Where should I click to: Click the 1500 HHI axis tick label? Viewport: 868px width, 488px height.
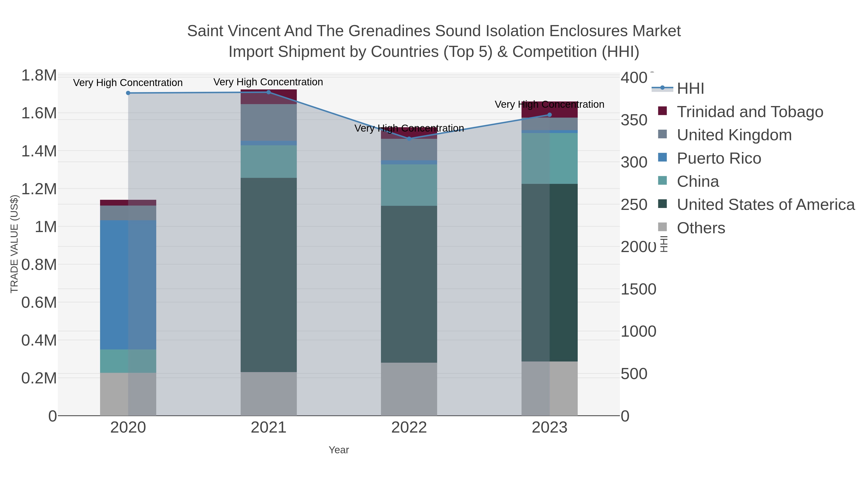pos(638,289)
